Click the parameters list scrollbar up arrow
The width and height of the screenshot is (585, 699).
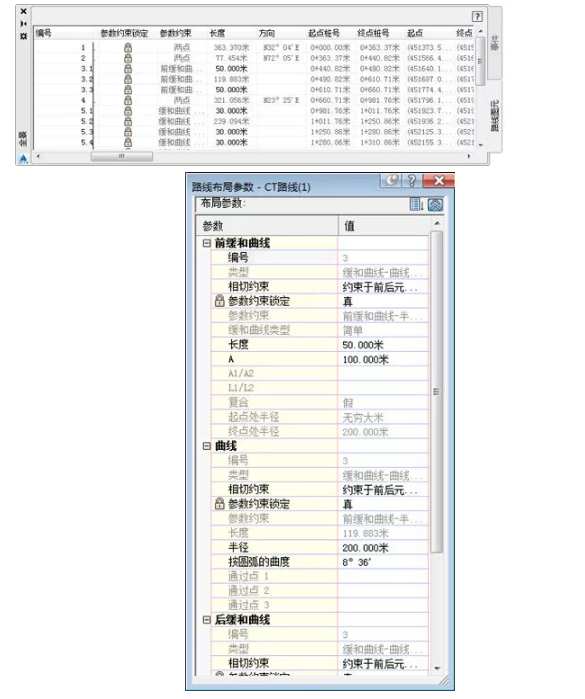(437, 223)
